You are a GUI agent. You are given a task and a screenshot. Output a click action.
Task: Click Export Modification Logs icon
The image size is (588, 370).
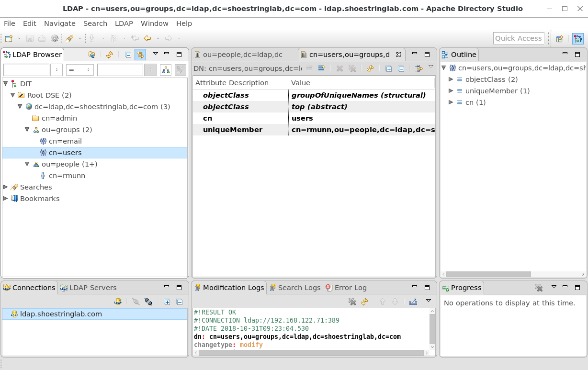coord(413,302)
